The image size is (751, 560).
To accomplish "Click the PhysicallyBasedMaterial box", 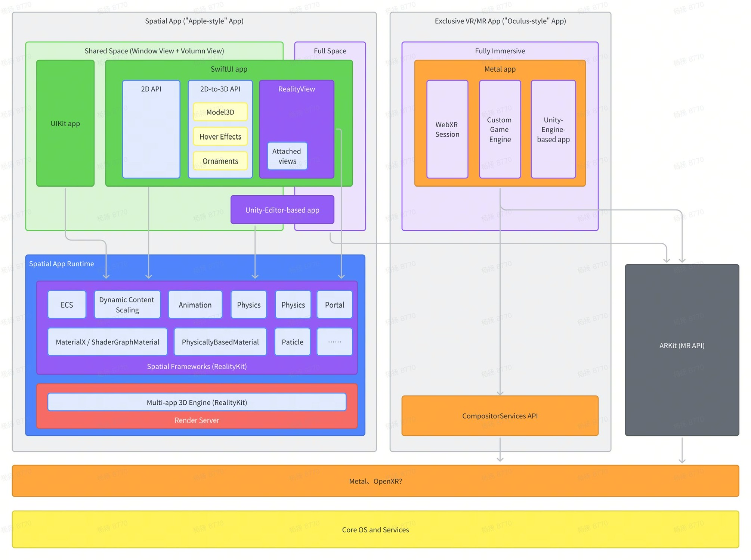I will 220,342.
